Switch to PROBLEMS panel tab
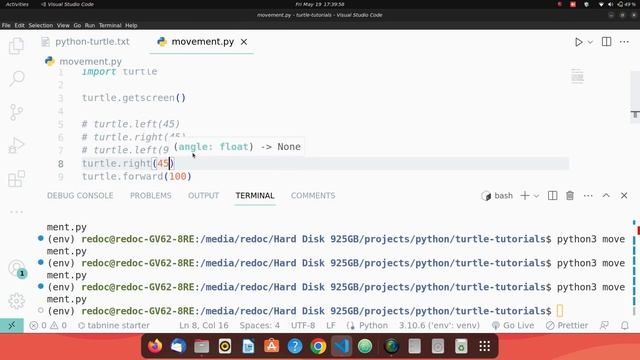Screen dimensions: 640x360 click(x=151, y=196)
